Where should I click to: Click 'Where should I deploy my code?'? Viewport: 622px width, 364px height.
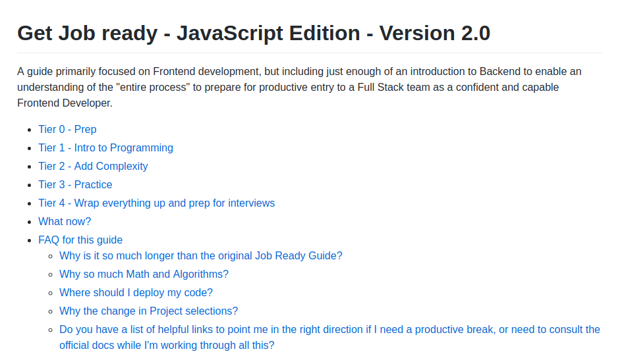pos(136,293)
